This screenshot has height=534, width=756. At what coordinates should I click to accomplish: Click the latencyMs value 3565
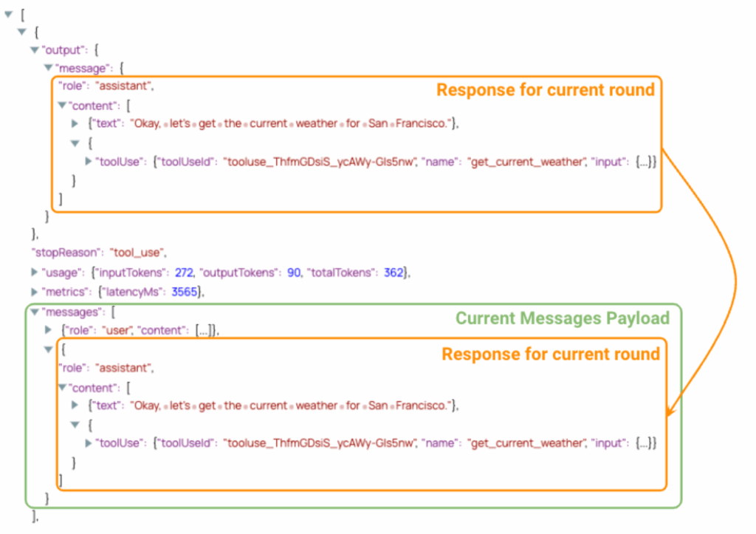(186, 292)
